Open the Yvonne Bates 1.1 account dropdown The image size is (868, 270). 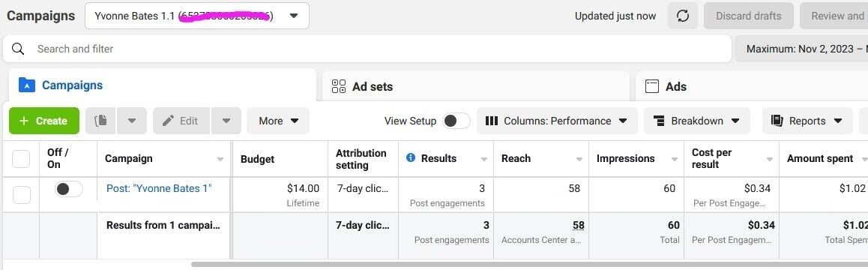tap(197, 16)
